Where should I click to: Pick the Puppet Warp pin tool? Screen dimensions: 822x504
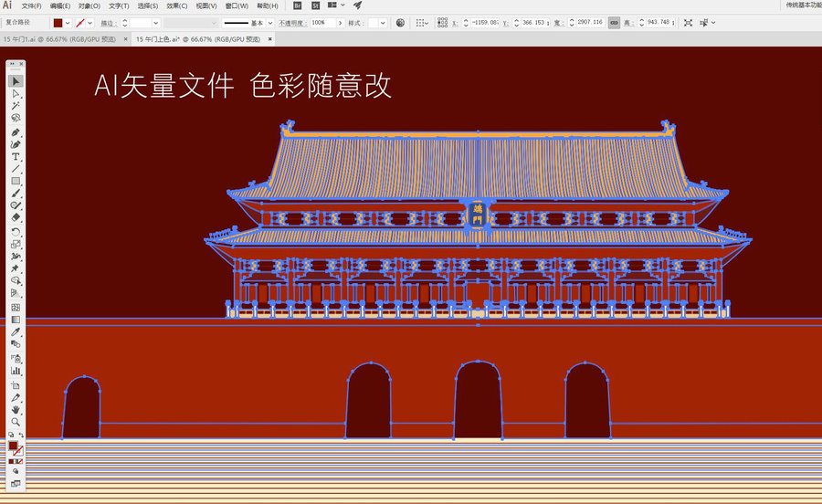tap(16, 268)
